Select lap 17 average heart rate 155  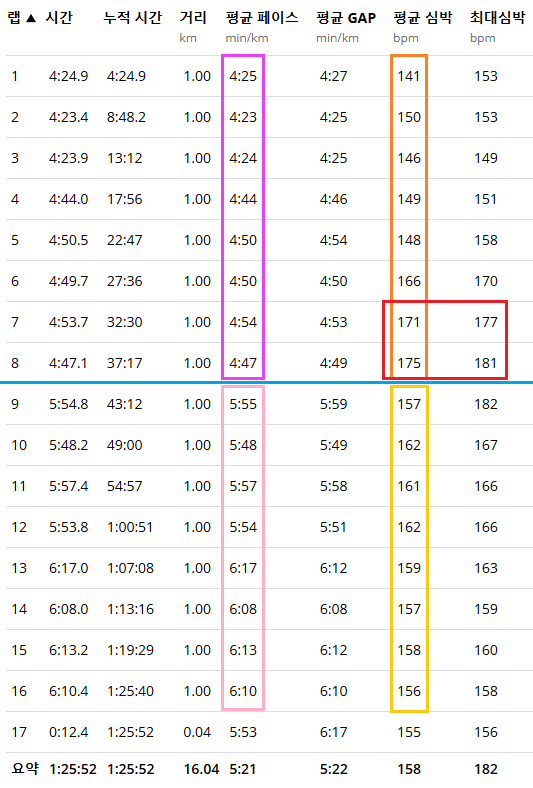(409, 732)
